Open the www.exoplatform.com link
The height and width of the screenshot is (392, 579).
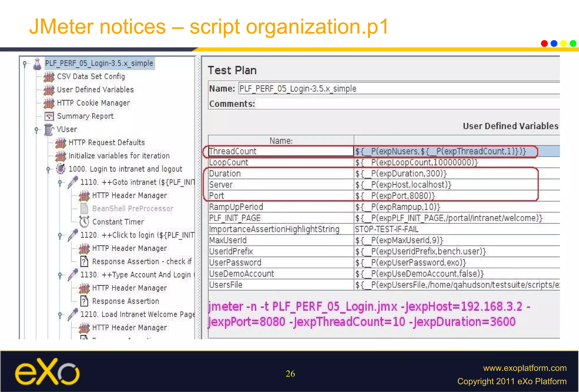[525, 368]
